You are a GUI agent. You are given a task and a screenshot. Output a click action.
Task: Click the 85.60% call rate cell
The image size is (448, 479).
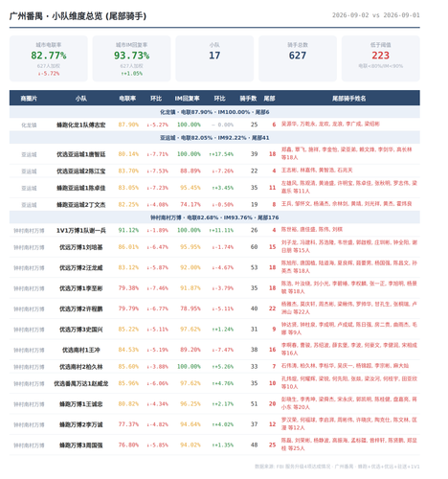click(128, 367)
